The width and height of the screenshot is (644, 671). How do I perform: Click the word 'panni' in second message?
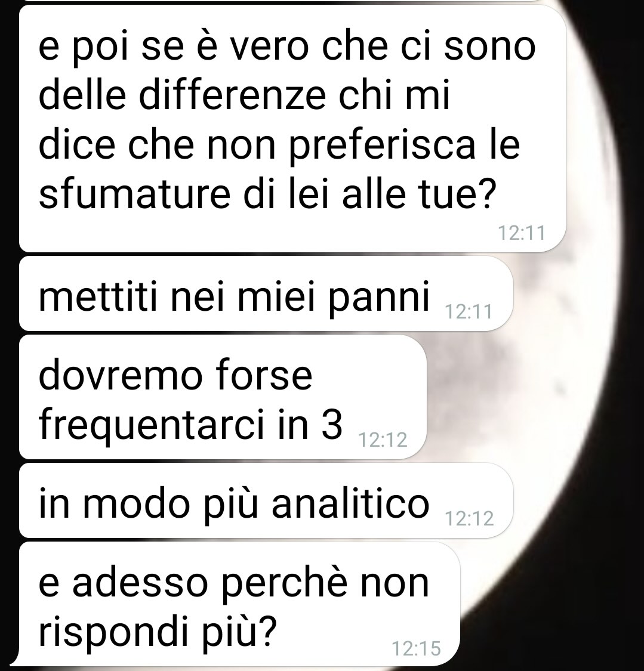point(379,298)
